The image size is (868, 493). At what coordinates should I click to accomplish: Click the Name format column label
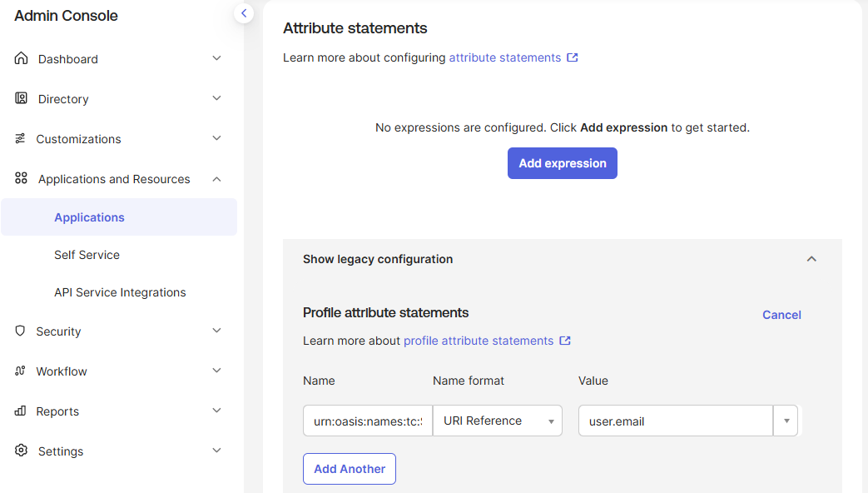(x=469, y=381)
